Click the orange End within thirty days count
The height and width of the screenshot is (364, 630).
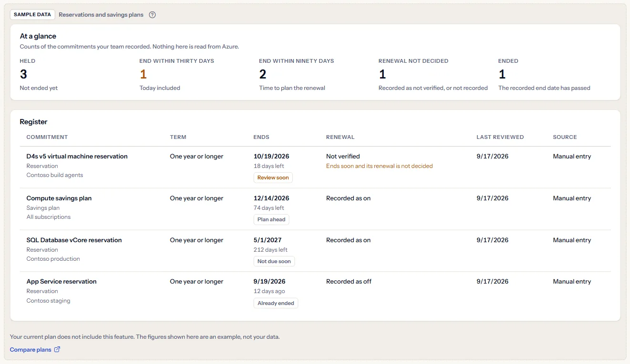(x=143, y=74)
